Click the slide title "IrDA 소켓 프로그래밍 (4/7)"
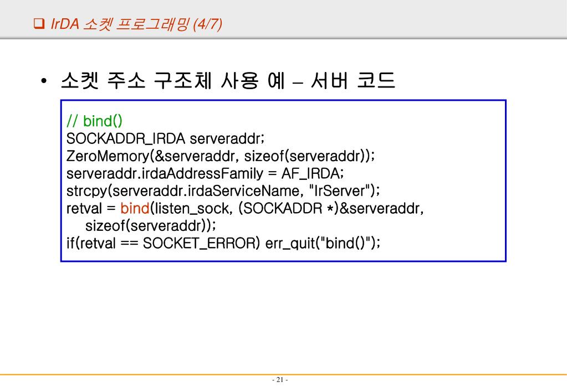The height and width of the screenshot is (392, 567). [136, 24]
